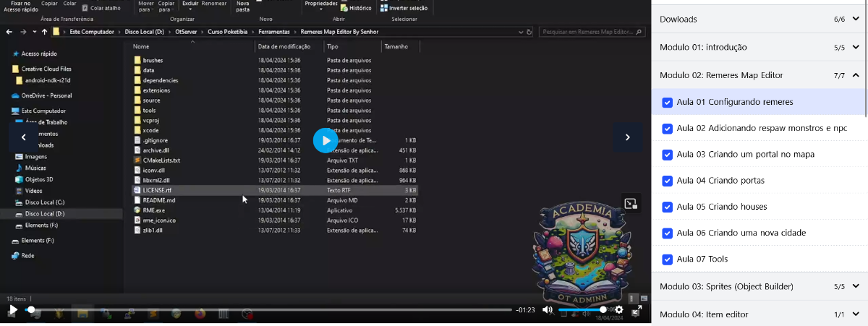868x326 pixels.
Task: Expand Modulo 03: Sprites (Object Builder)
Action: [856, 287]
